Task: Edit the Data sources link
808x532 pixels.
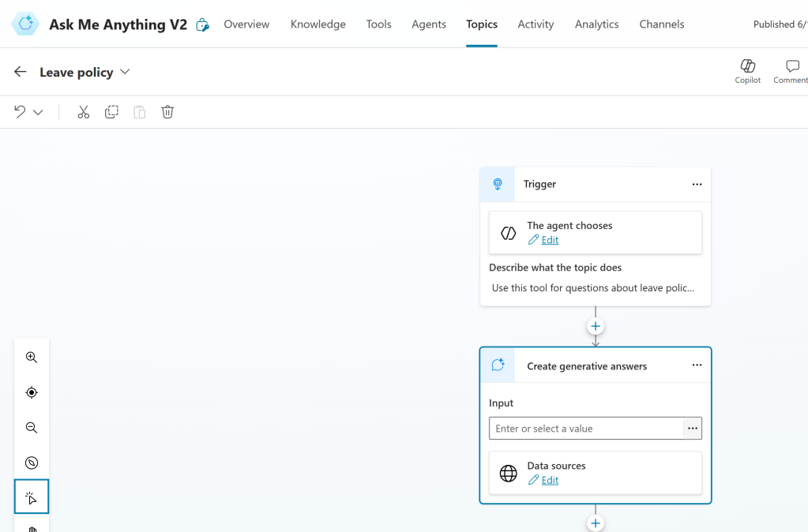Action: point(549,480)
